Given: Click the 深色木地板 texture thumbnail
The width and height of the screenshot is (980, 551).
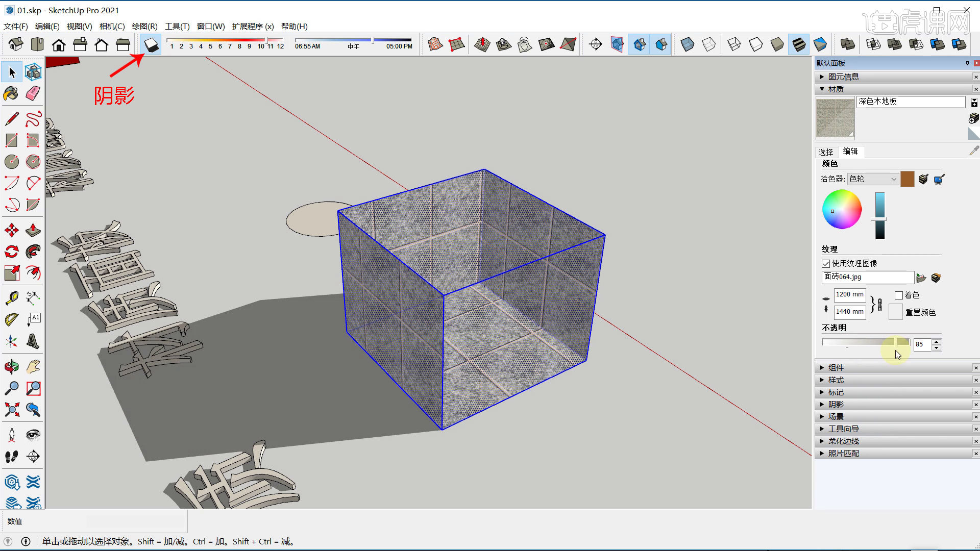Looking at the screenshot, I should pos(835,118).
